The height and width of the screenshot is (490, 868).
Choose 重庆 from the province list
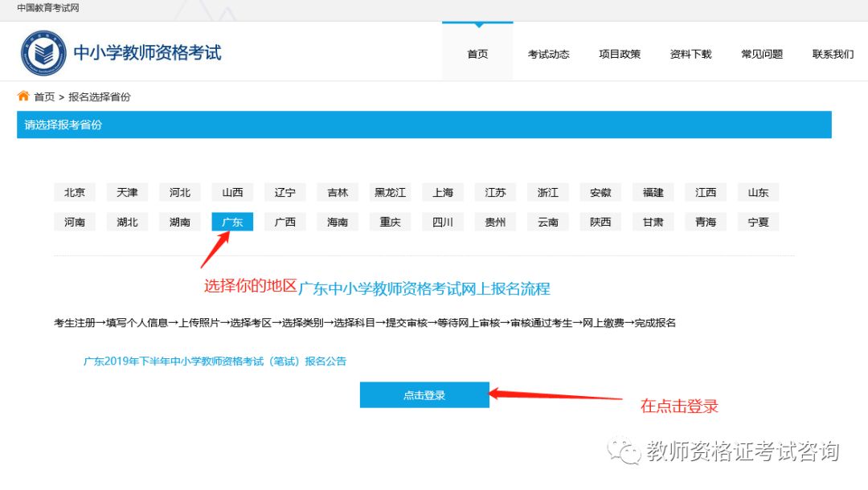point(390,222)
